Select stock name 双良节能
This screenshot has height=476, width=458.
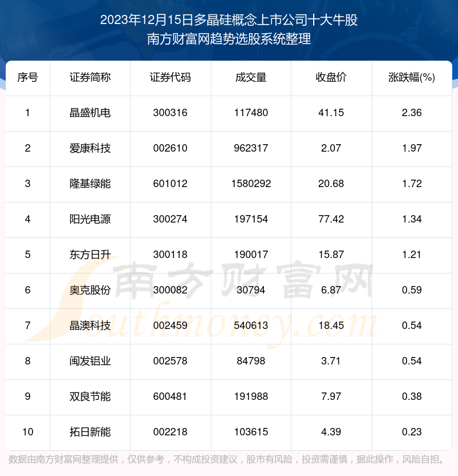click(x=90, y=396)
